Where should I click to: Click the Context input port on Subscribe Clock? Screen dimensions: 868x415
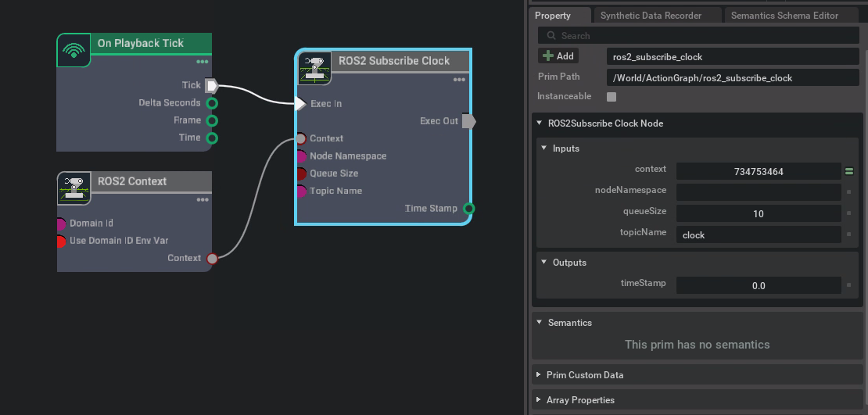300,138
